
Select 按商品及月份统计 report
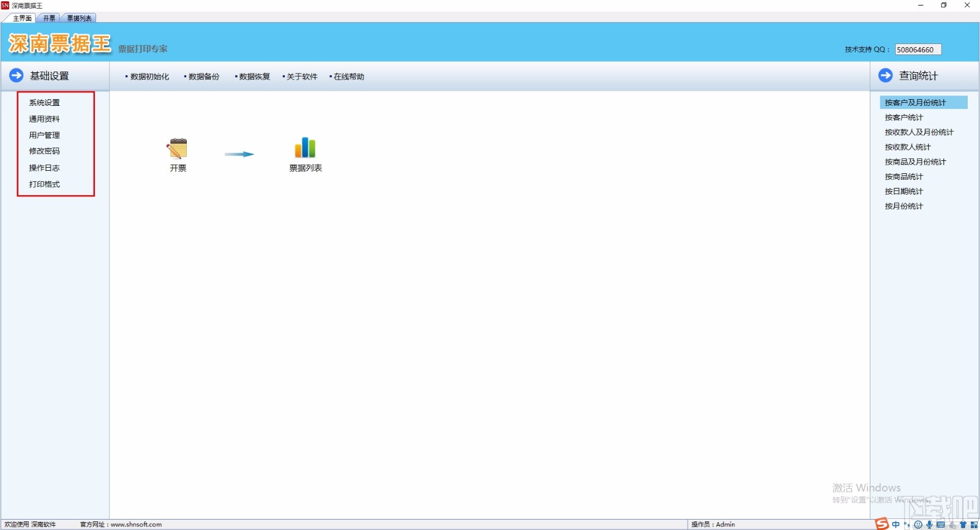click(915, 162)
